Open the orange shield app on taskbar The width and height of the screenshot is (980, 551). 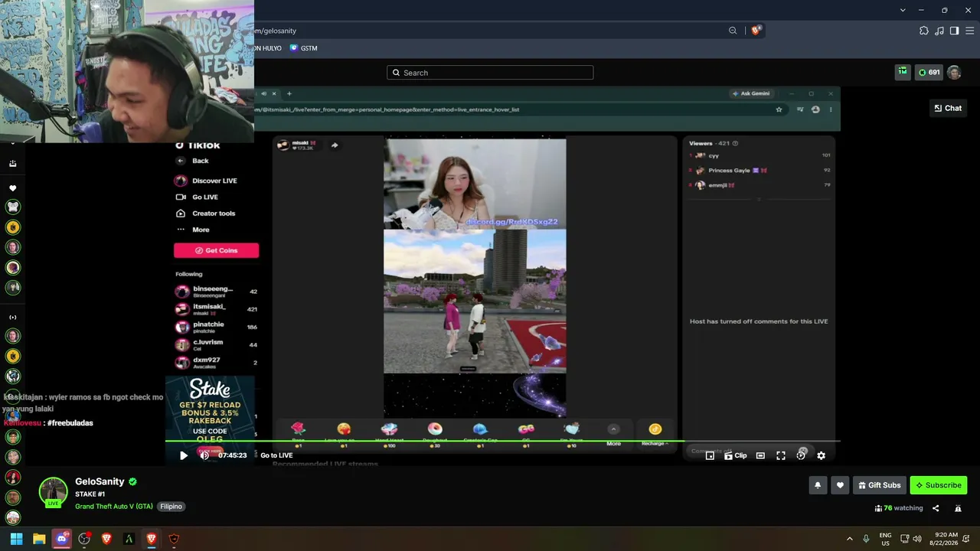pyautogui.click(x=174, y=539)
